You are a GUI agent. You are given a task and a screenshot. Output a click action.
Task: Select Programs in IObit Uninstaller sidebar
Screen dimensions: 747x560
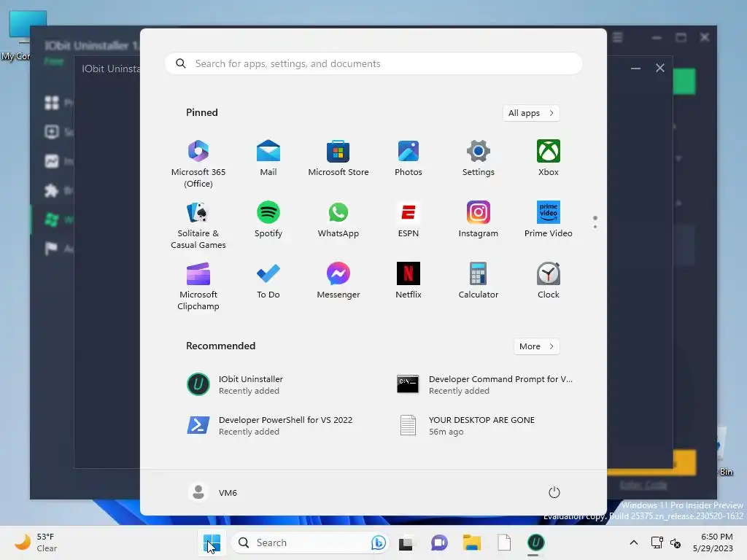52,102
